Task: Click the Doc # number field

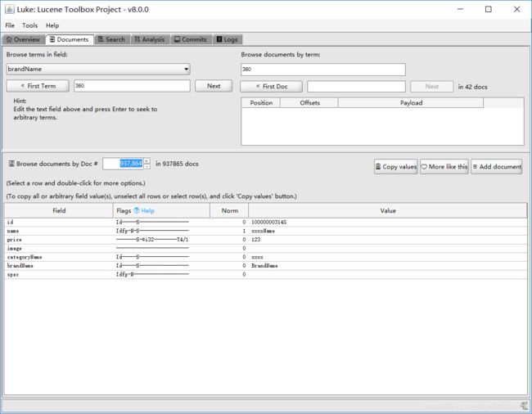Action: pyautogui.click(x=123, y=164)
